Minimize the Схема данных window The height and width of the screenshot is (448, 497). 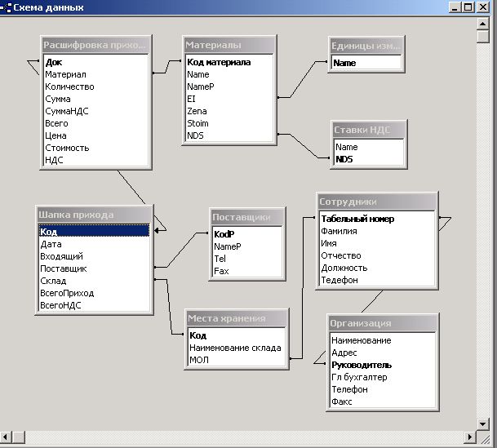coord(455,7)
